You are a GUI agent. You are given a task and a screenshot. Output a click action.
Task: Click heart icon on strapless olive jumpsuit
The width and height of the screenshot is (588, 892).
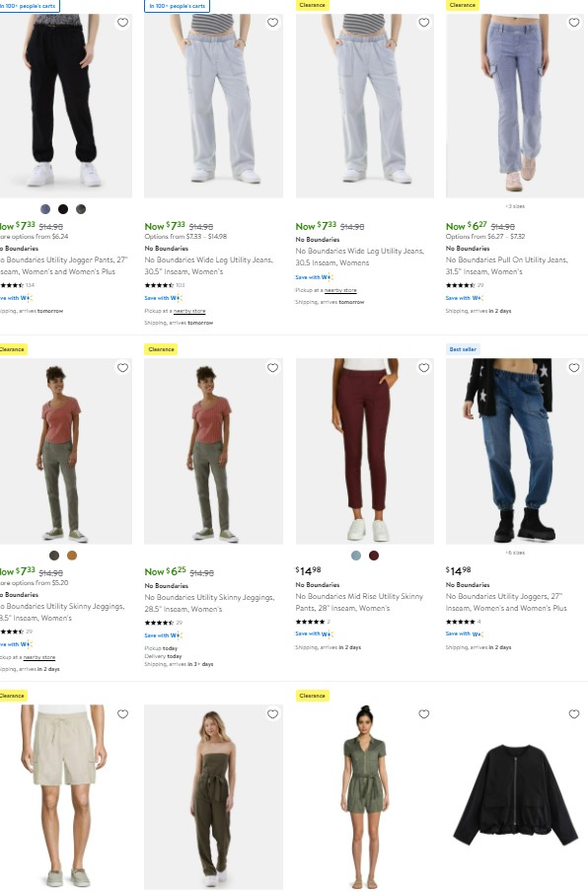coord(272,714)
